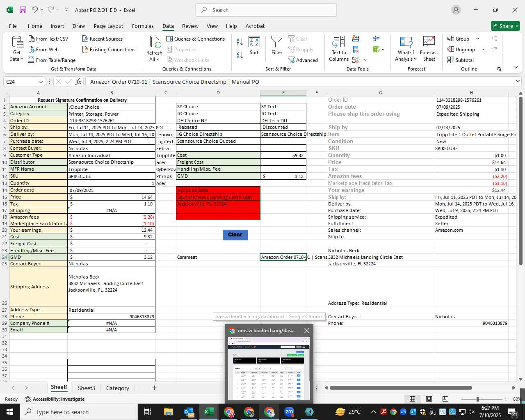Save the workbook
Screen dimensions: 525x420
point(23,10)
